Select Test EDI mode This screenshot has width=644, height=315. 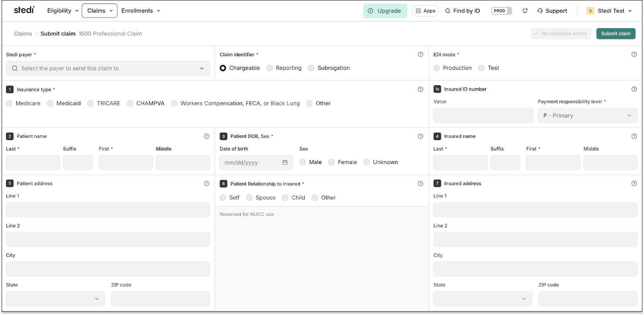(481, 68)
